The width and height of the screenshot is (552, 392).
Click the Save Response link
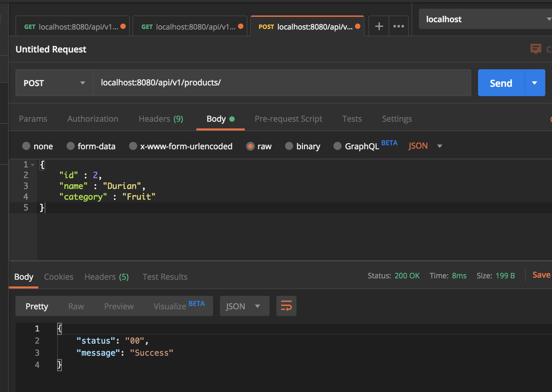tap(541, 275)
